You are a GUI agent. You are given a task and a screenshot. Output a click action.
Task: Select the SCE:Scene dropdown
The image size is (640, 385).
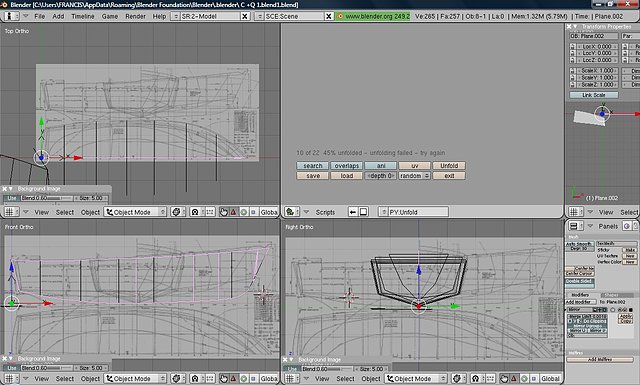pyautogui.click(x=260, y=16)
